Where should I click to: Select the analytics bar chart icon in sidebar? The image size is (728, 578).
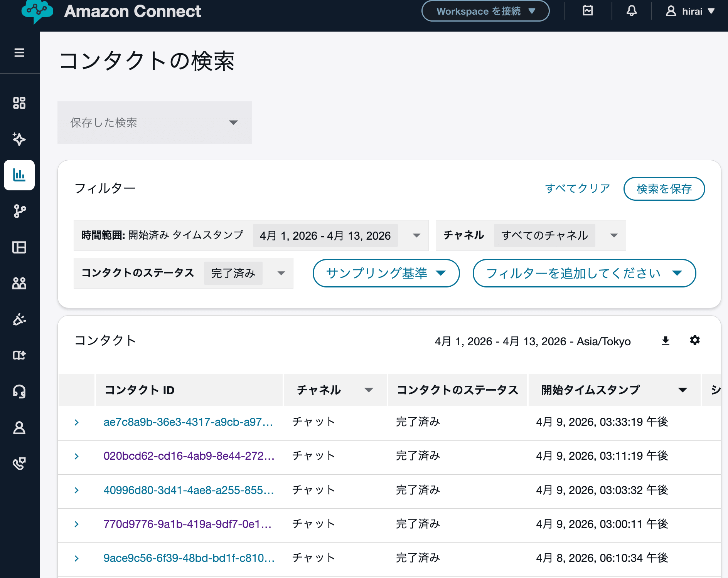pyautogui.click(x=19, y=175)
